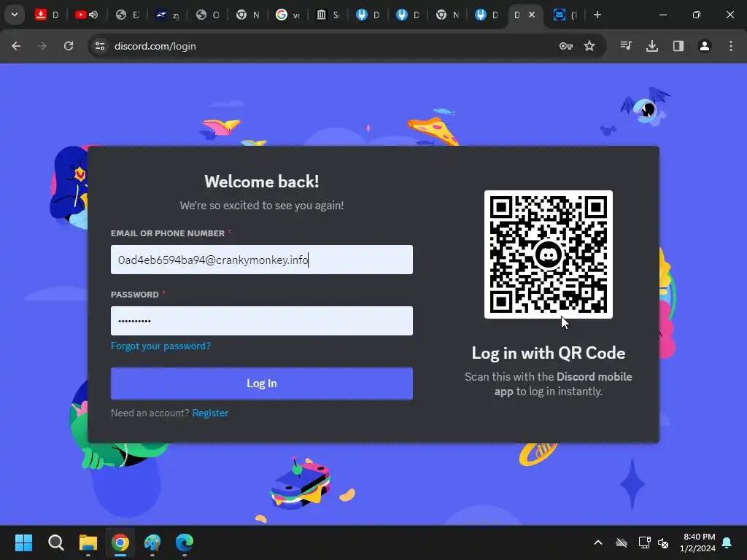Close the active Discord tab

click(x=532, y=15)
